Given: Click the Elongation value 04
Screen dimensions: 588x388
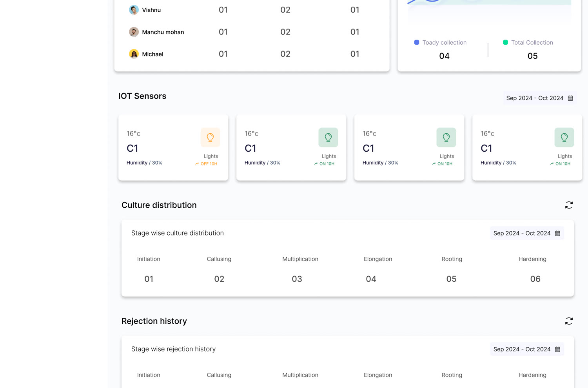Looking at the screenshot, I should (371, 279).
